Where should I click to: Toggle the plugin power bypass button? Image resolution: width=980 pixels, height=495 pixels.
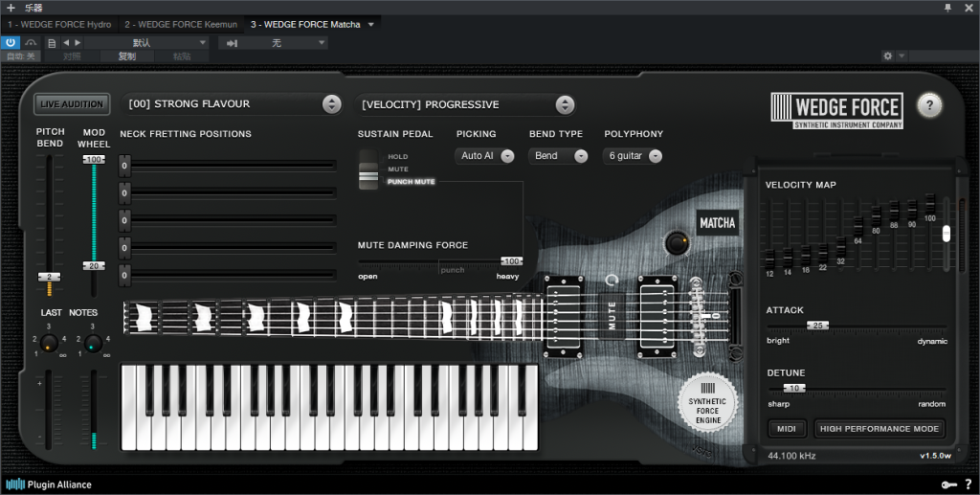pyautogui.click(x=11, y=42)
